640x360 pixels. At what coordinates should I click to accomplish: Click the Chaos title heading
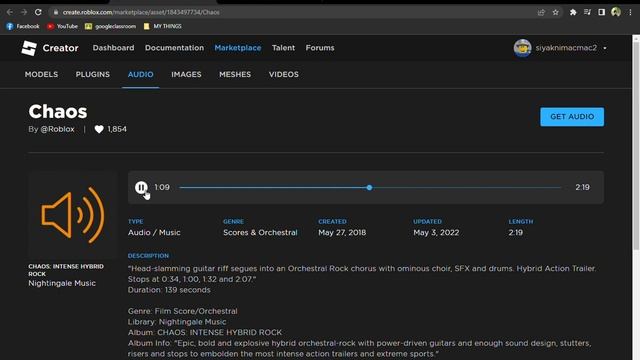[58, 111]
